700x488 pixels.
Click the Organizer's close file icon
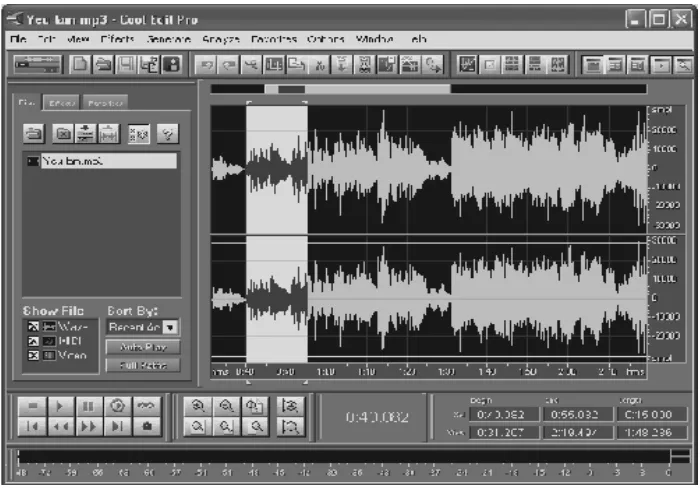tap(63, 133)
